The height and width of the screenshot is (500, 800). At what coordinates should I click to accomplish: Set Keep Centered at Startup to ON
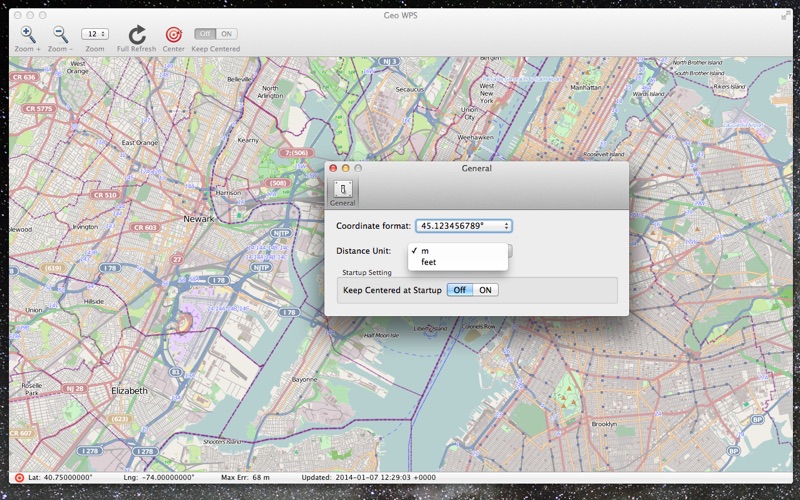(485, 290)
